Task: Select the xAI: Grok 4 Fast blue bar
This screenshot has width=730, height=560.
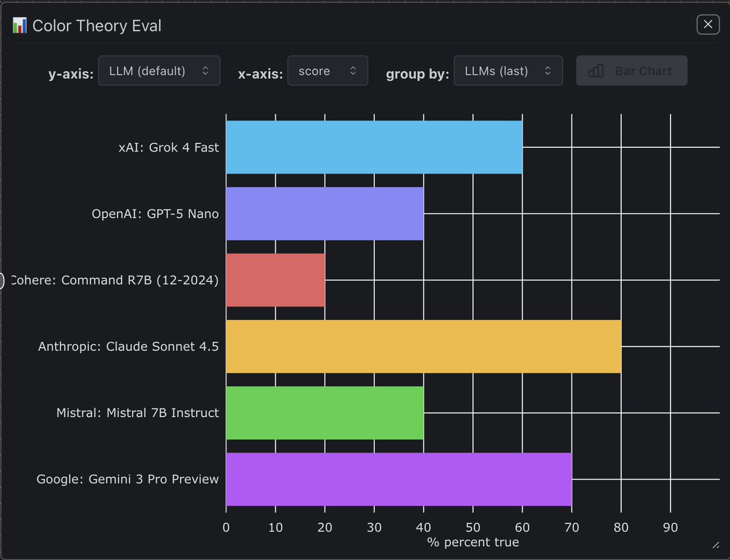Action: (374, 147)
